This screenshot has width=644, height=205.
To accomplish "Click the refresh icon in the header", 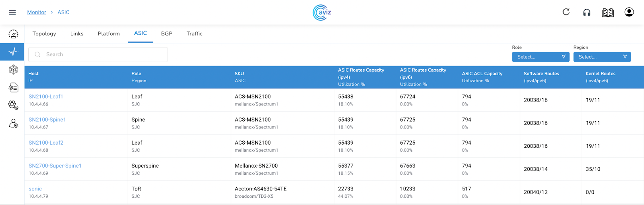I will [x=566, y=12].
